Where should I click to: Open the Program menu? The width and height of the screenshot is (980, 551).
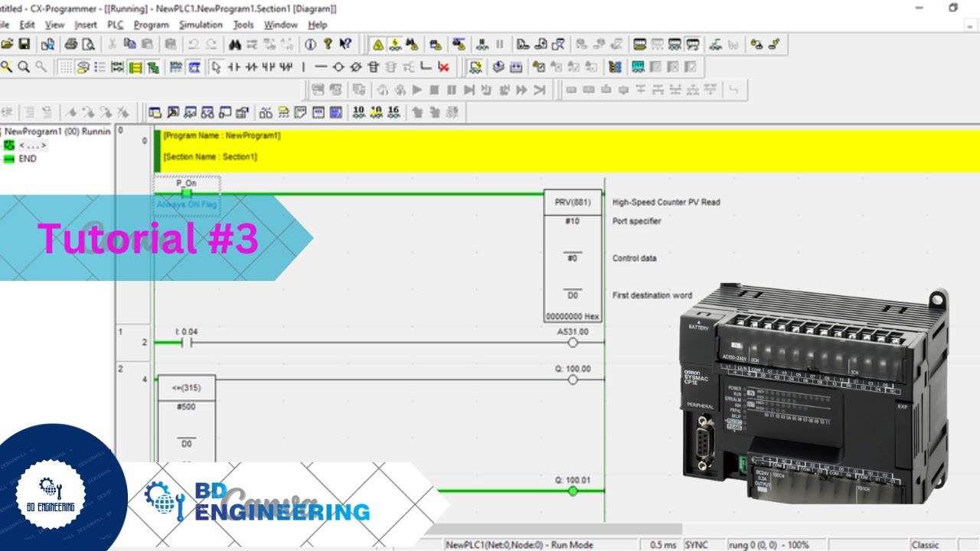click(x=152, y=24)
